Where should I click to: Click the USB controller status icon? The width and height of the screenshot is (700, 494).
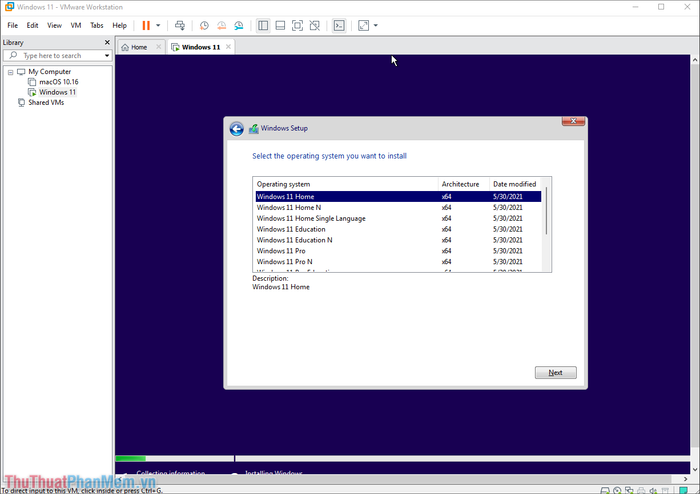[x=665, y=490]
